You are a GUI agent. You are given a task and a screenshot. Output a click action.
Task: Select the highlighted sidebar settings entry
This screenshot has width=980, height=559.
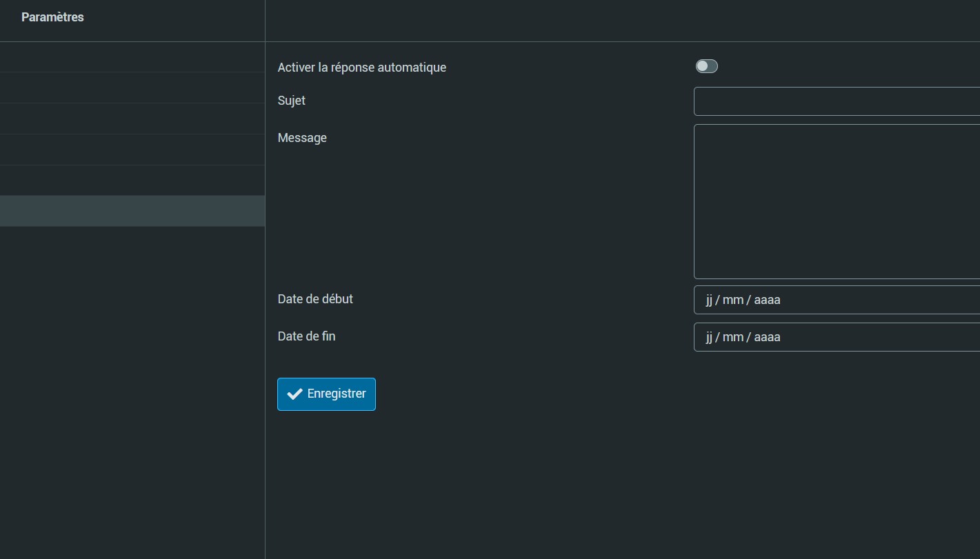(x=132, y=211)
